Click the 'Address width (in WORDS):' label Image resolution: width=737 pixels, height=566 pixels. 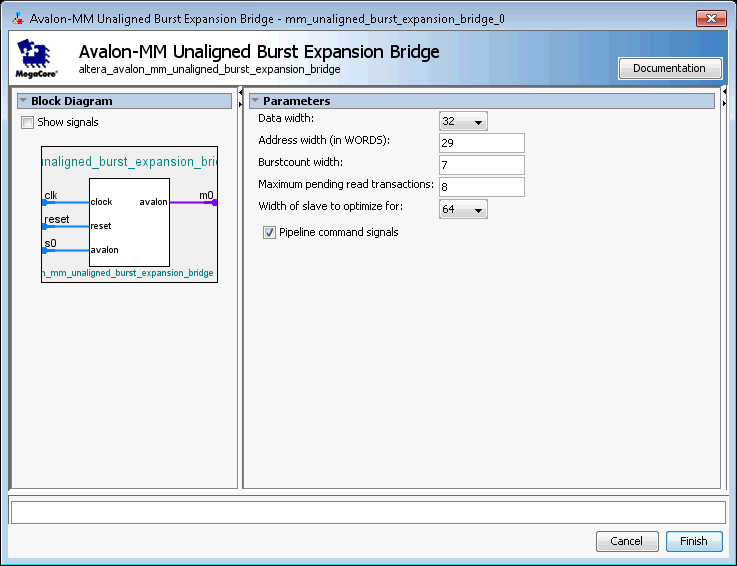324,141
